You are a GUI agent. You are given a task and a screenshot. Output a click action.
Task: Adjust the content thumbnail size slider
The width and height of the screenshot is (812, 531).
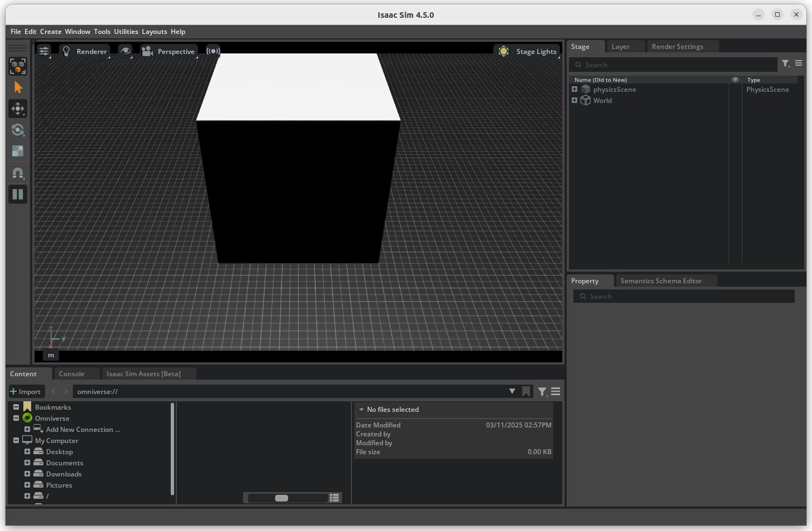(287, 498)
